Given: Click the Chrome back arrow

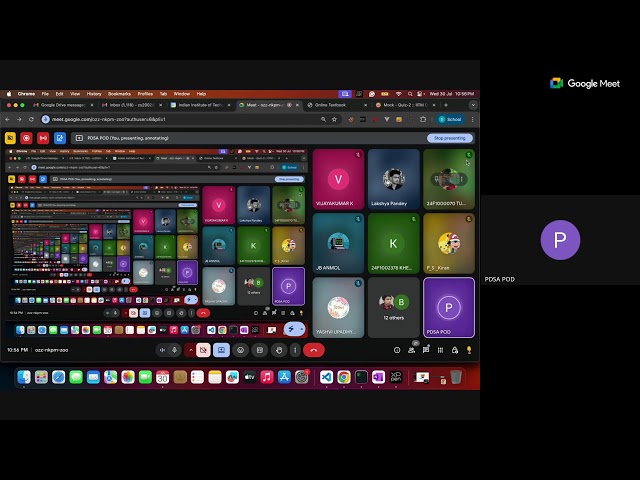Looking at the screenshot, I should (x=7, y=119).
